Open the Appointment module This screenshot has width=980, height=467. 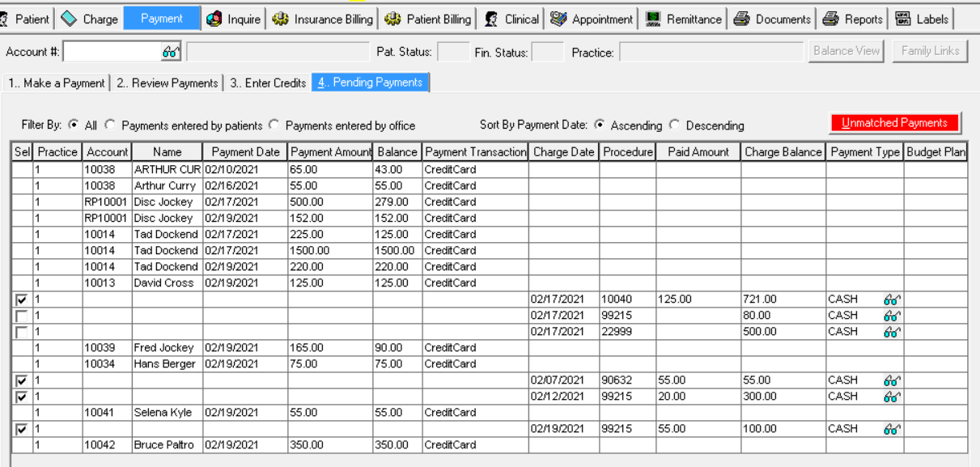click(592, 19)
